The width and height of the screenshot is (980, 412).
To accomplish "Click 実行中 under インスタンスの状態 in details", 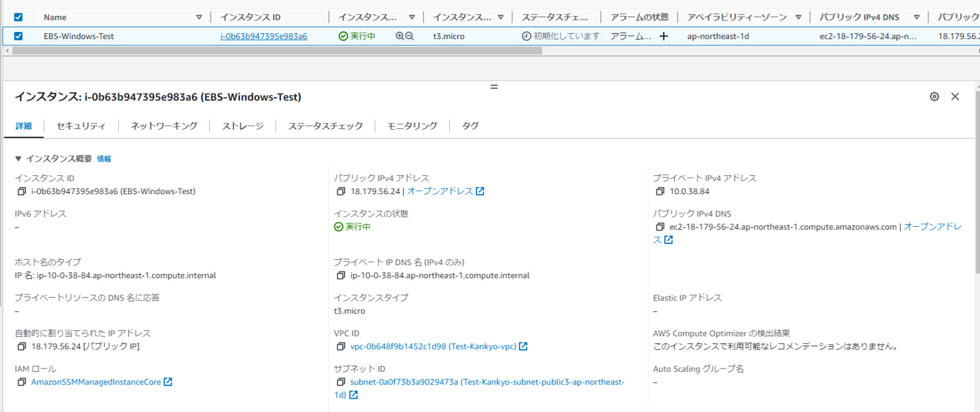I will [x=352, y=227].
